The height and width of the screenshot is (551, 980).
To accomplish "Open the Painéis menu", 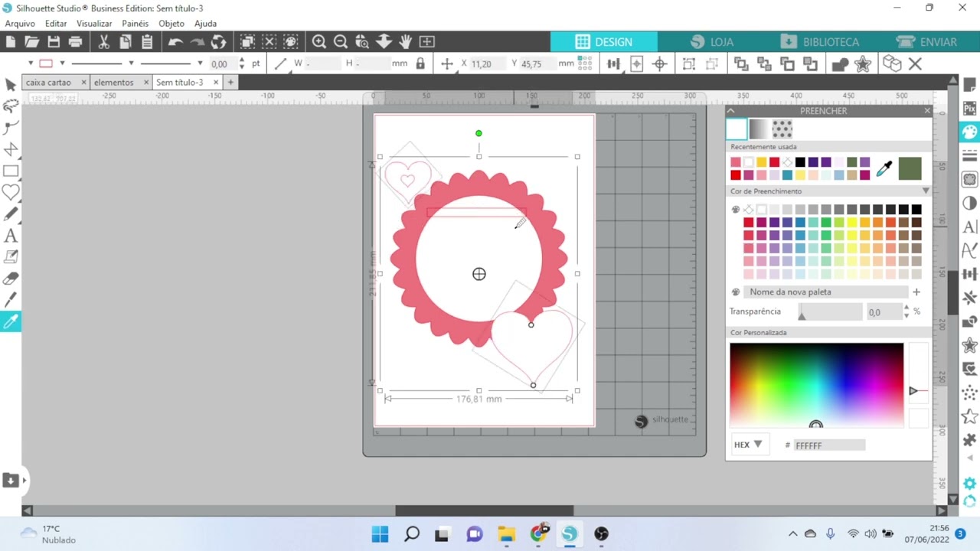I will click(135, 24).
